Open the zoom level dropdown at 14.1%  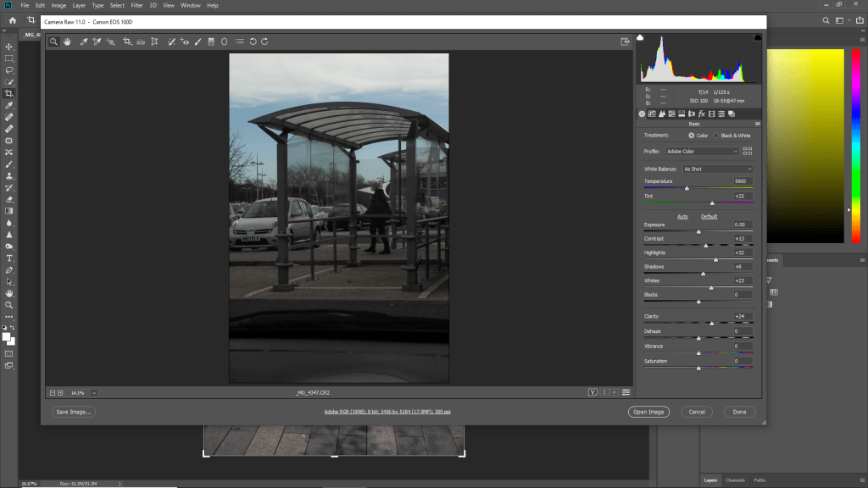[93, 392]
